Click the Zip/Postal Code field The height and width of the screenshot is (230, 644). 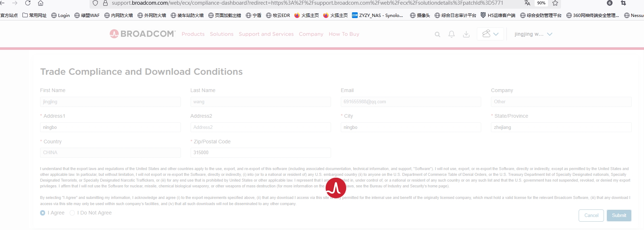tap(261, 153)
